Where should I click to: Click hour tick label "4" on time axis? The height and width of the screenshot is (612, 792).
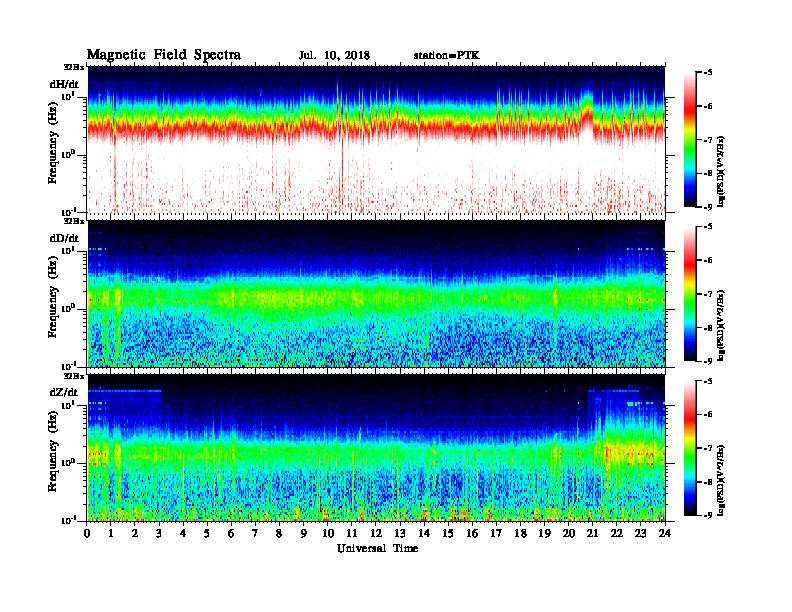183,533
